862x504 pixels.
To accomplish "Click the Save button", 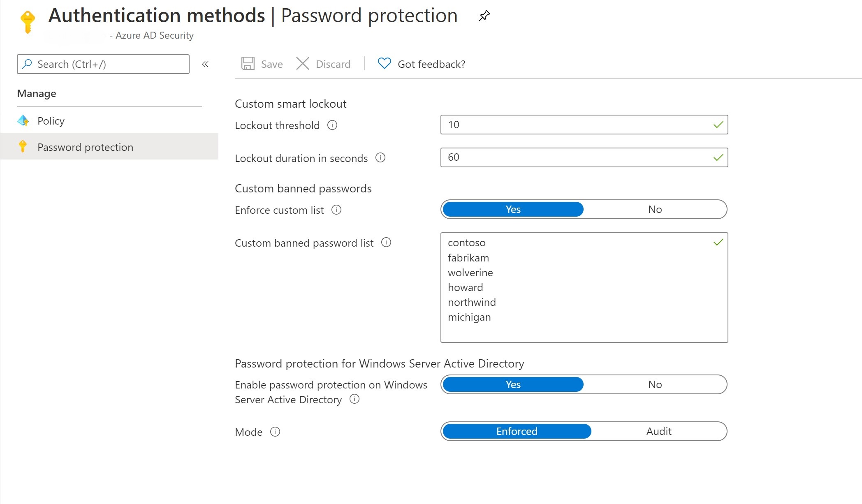I will click(x=262, y=64).
